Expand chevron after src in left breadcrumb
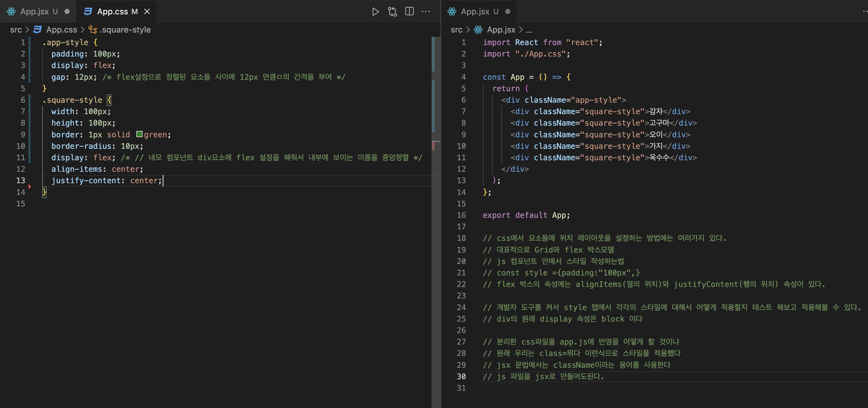Viewport: 868px width, 408px height. (28, 30)
